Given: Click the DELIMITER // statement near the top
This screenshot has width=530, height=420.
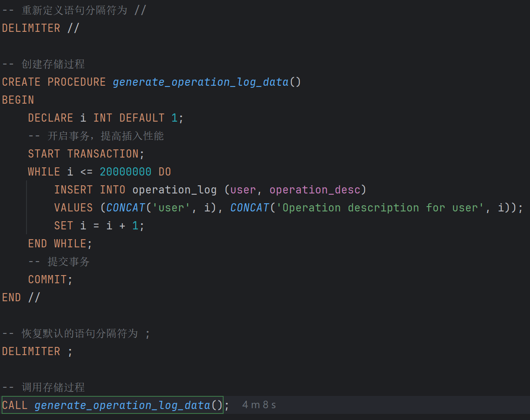Looking at the screenshot, I should click(x=40, y=28).
